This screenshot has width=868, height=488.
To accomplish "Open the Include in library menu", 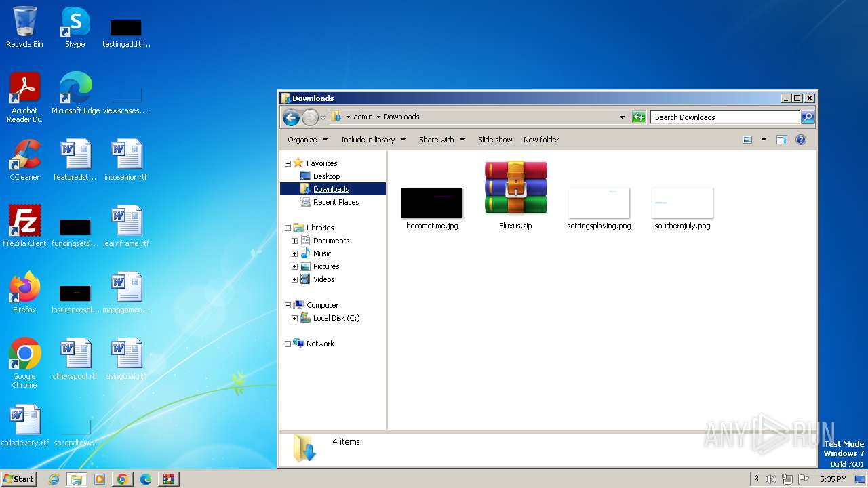I will click(373, 140).
